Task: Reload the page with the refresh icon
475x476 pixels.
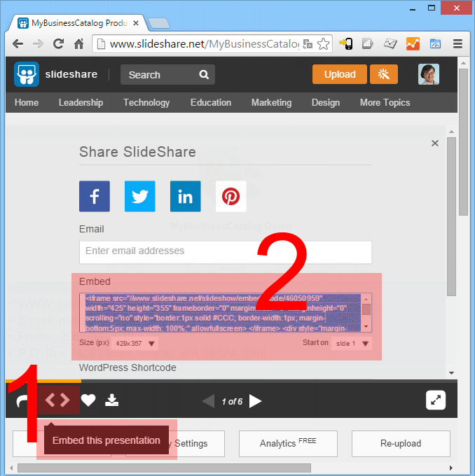Action: (x=58, y=44)
